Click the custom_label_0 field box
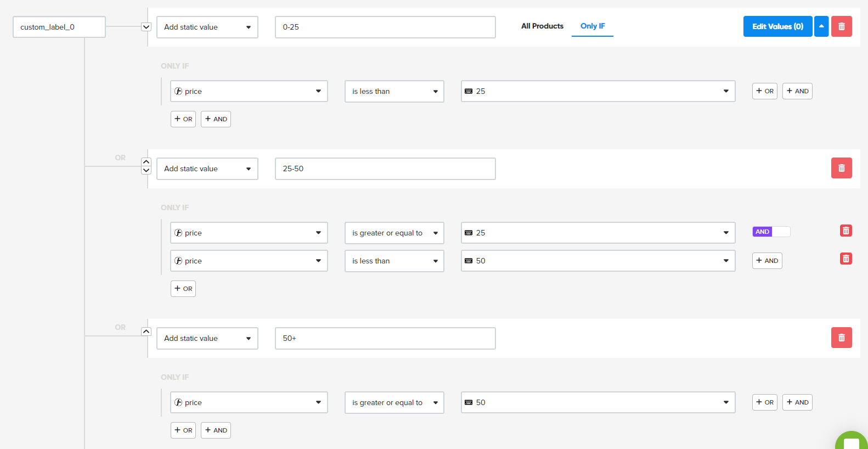Screen dimensions: 868x449 59,27
